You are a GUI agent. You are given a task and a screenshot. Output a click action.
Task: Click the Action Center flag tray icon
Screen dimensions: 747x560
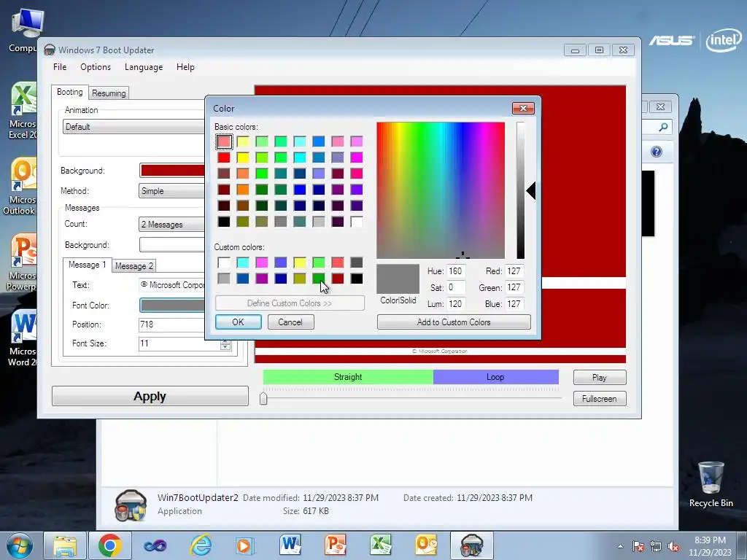[638, 546]
